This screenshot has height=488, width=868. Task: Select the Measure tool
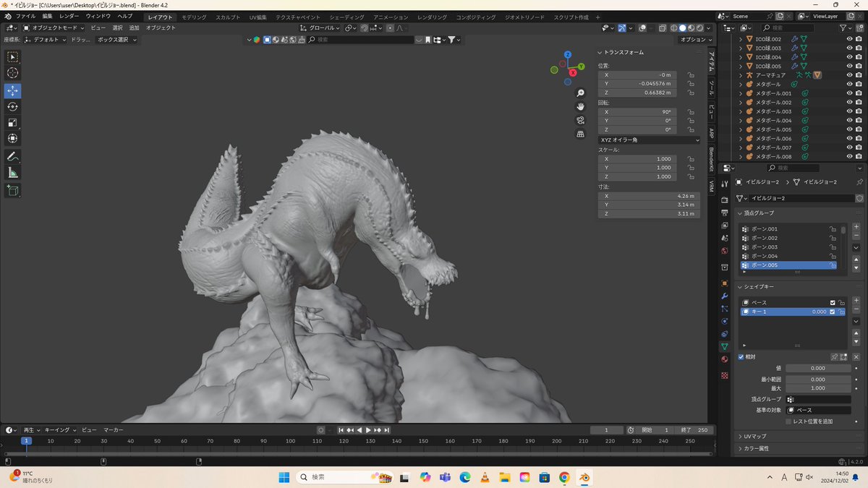tap(12, 173)
